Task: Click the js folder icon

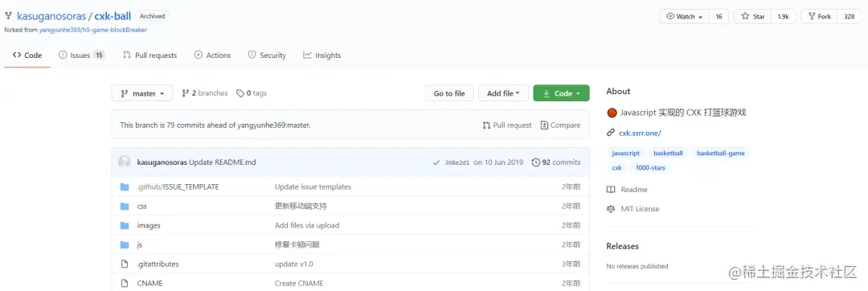Action: pos(125,244)
